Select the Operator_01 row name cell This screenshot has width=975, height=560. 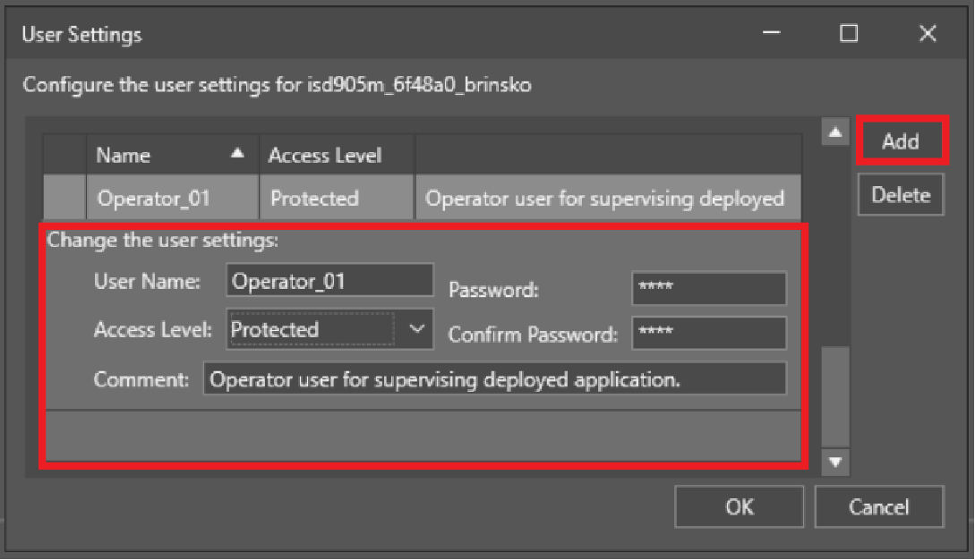pos(172,199)
